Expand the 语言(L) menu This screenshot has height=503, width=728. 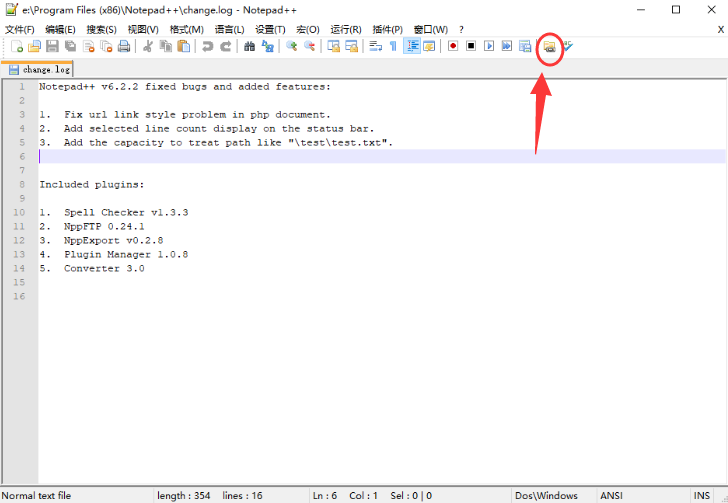(229, 29)
